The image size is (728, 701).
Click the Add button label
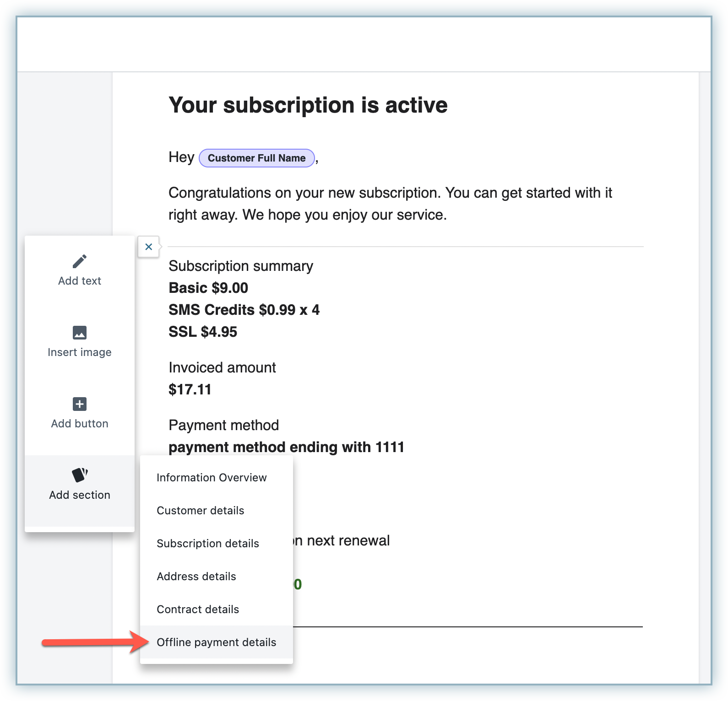(80, 424)
